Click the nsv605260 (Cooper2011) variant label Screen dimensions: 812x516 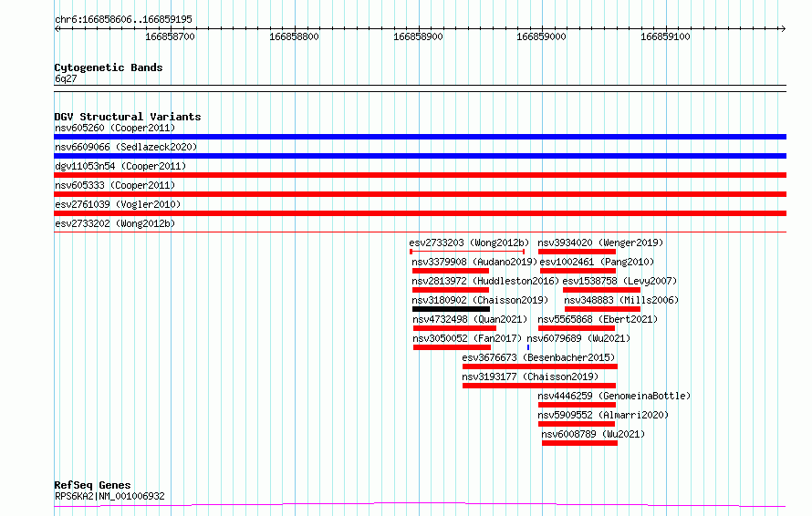pos(115,128)
